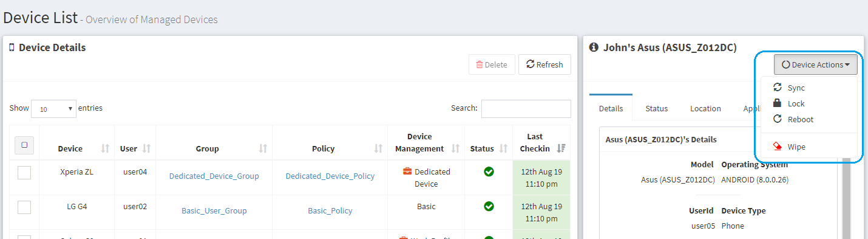Click the info icon beside John's Asus
The height and width of the screenshot is (239, 868).
click(x=594, y=47)
